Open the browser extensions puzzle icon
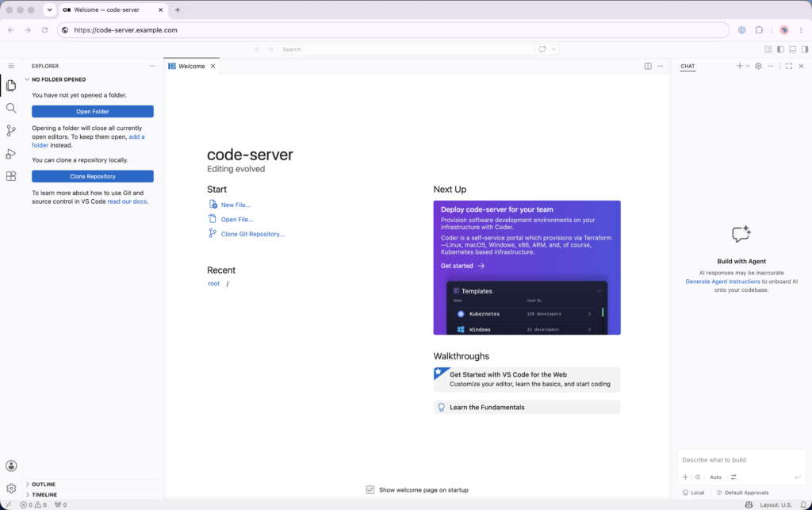 click(759, 30)
